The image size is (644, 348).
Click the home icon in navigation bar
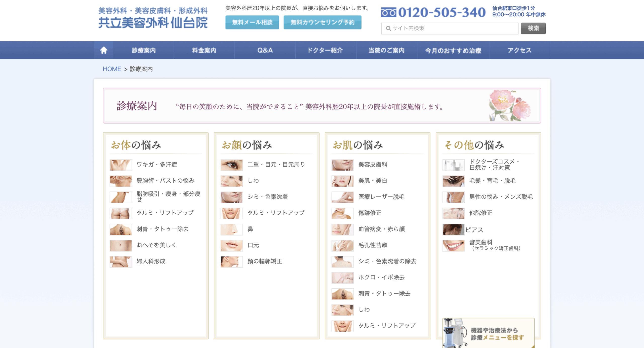(104, 50)
